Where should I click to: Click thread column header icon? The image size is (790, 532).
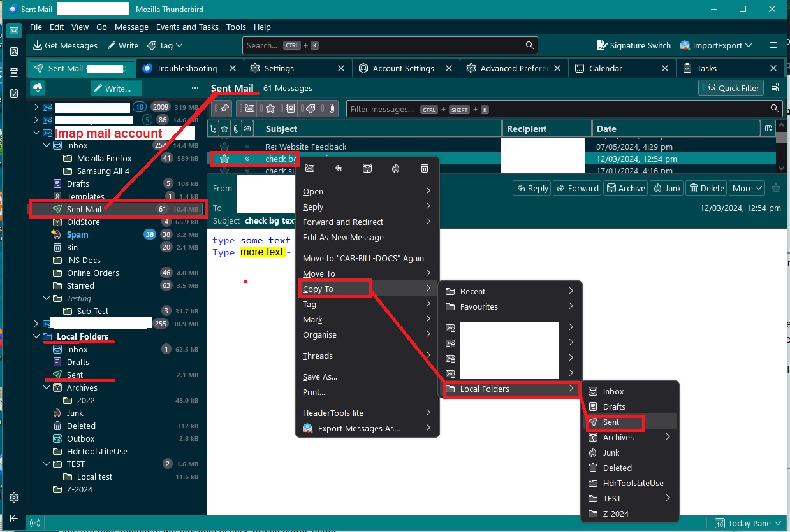[x=213, y=129]
